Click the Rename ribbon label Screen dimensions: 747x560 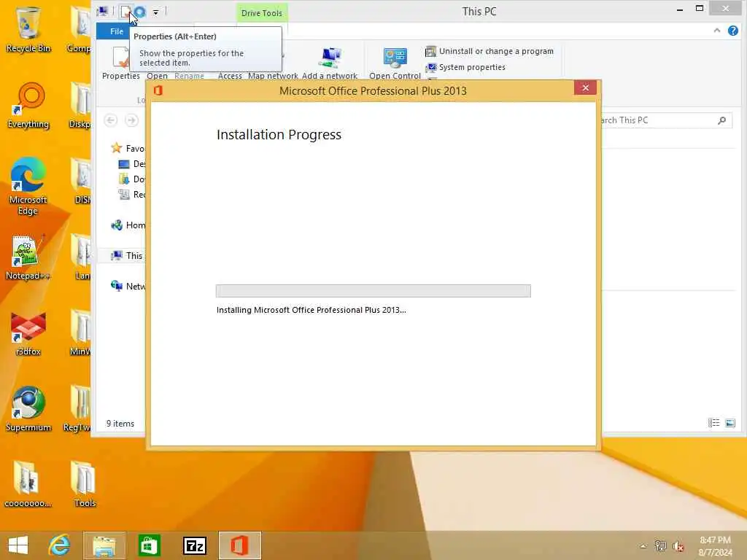coord(189,76)
